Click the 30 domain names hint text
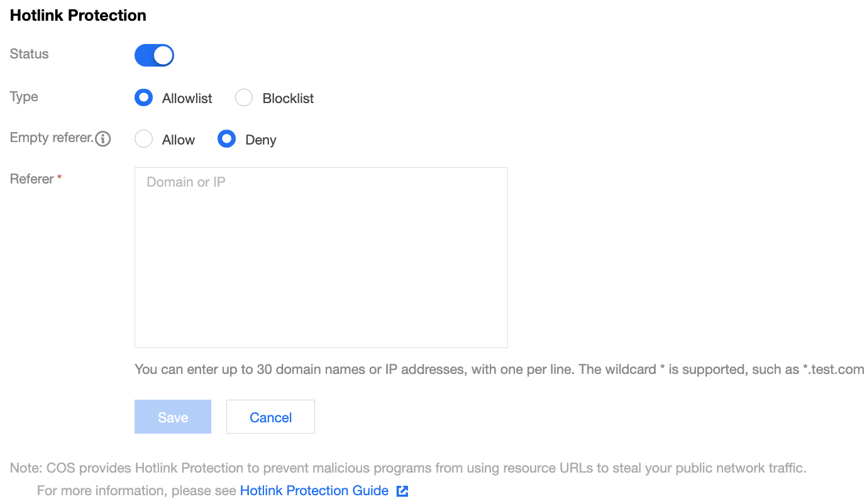The height and width of the screenshot is (504, 867). click(499, 370)
